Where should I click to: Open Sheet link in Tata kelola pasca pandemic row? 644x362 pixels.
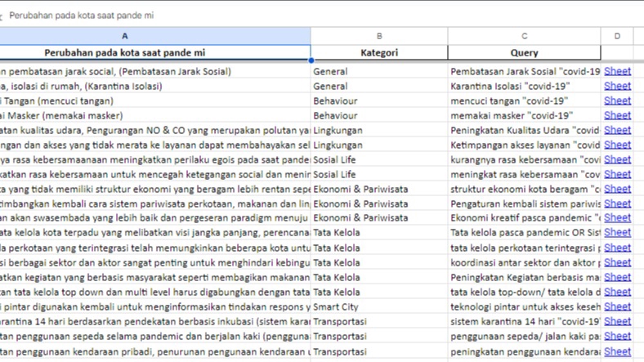pyautogui.click(x=617, y=232)
